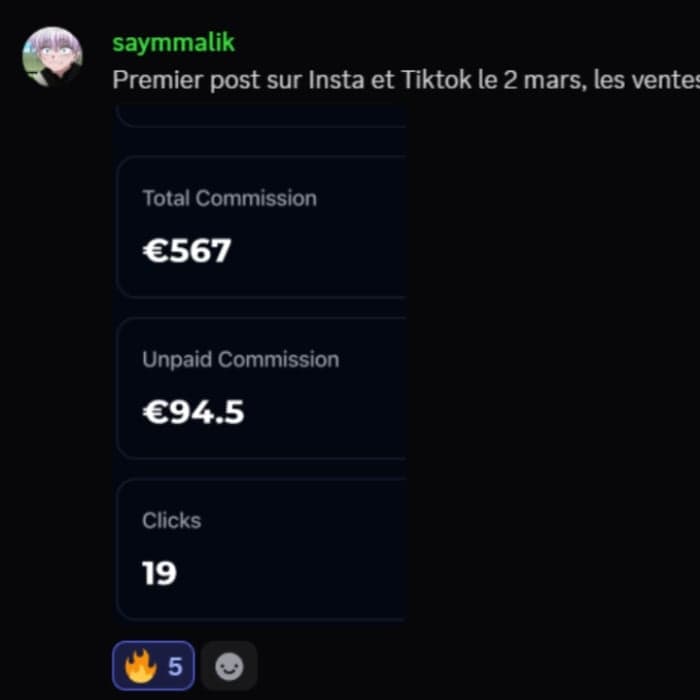Click the Total Commission label
Viewport: 700px width, 700px height.
coord(229,198)
